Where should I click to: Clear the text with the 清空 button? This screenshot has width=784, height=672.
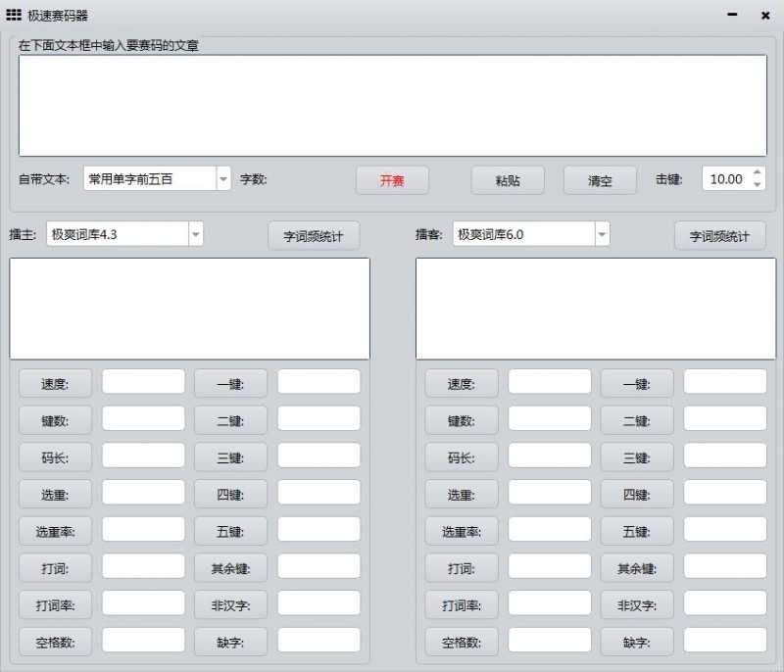[599, 180]
